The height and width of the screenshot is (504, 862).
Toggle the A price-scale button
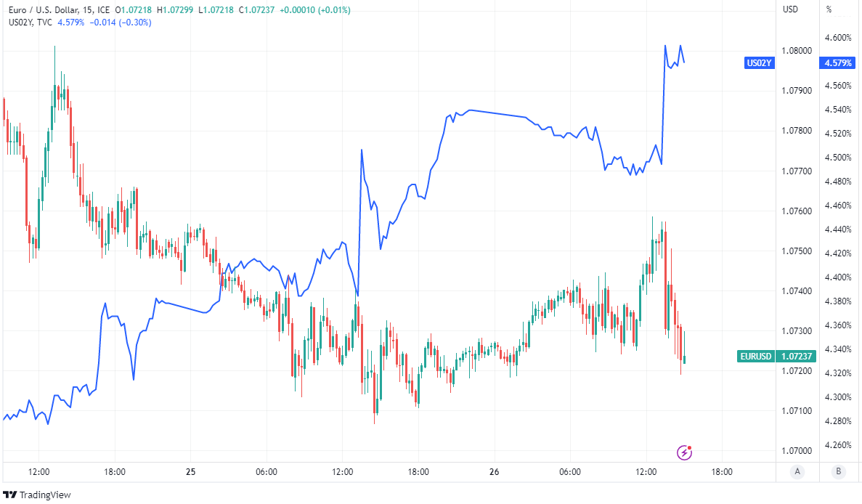[x=797, y=472]
